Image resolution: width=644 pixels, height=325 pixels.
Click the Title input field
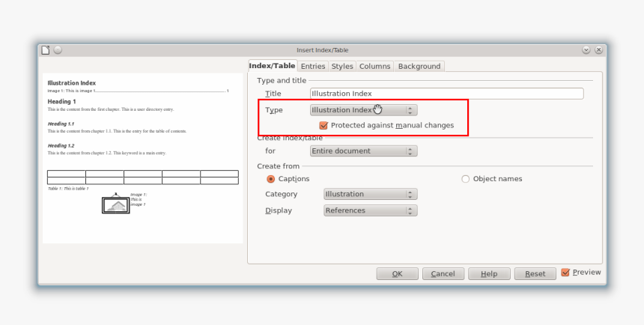pyautogui.click(x=447, y=94)
